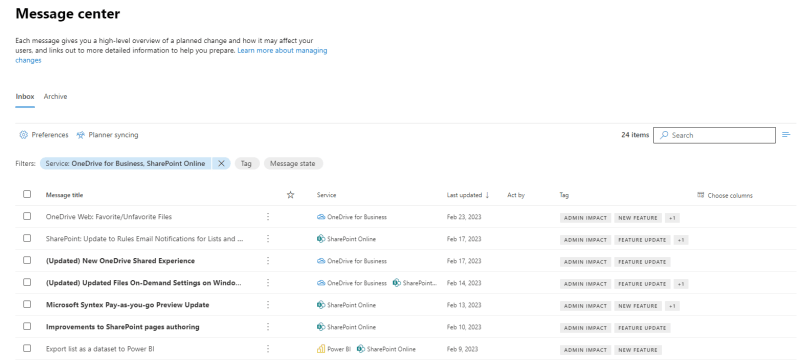Open the Preferences gear icon
800x360 pixels.
[x=23, y=135]
